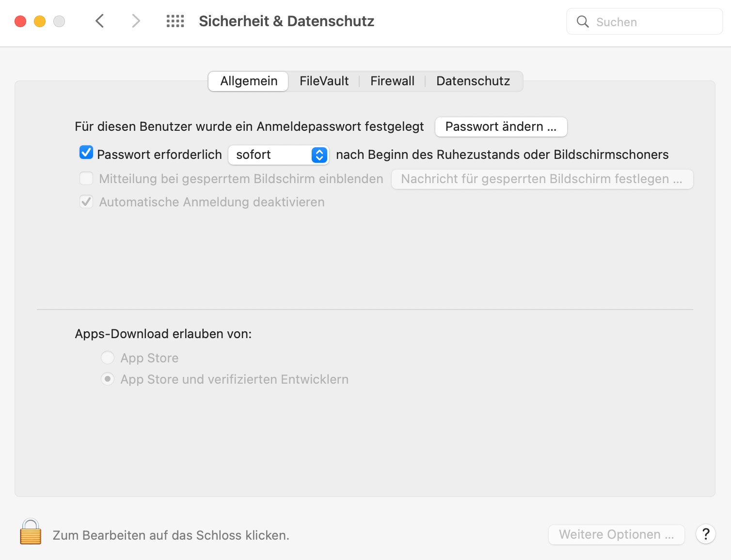Open the sofort password delay dropdown
Image resolution: width=731 pixels, height=560 pixels.
click(279, 155)
